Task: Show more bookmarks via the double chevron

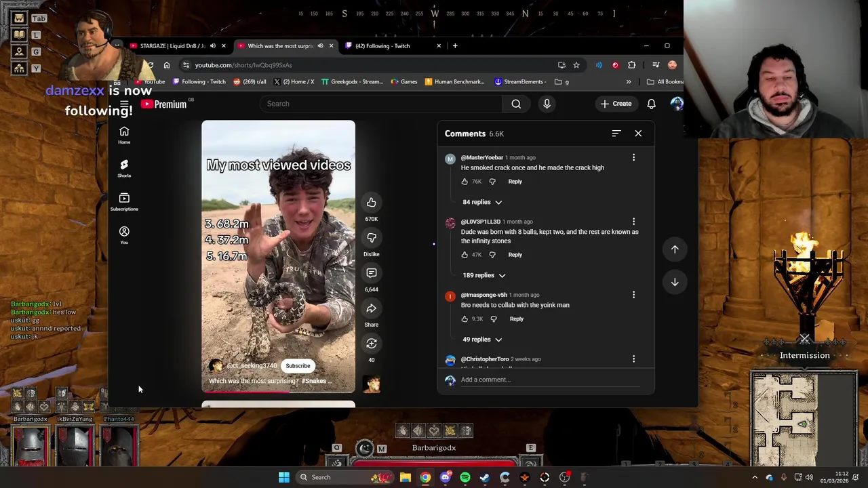Action: coord(628,82)
